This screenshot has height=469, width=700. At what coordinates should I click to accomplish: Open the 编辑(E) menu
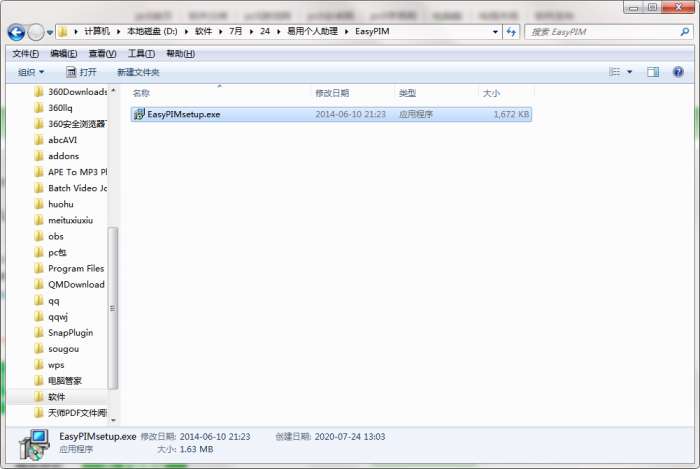point(64,54)
